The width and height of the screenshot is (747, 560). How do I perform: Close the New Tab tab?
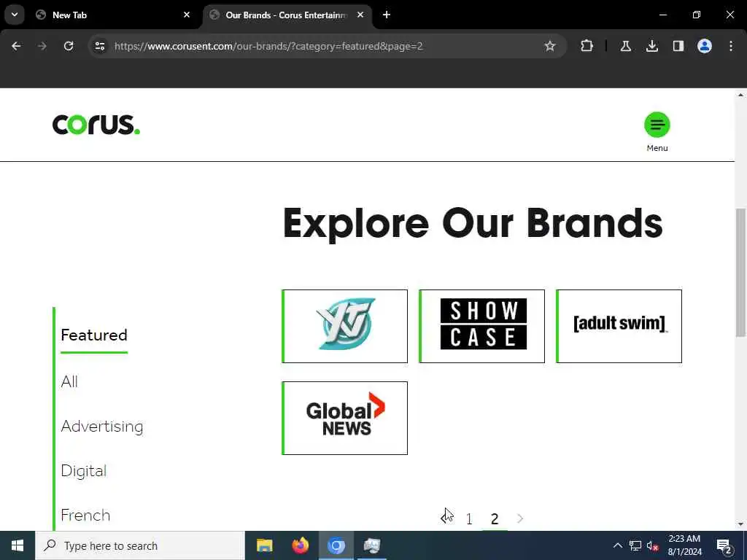187,15
